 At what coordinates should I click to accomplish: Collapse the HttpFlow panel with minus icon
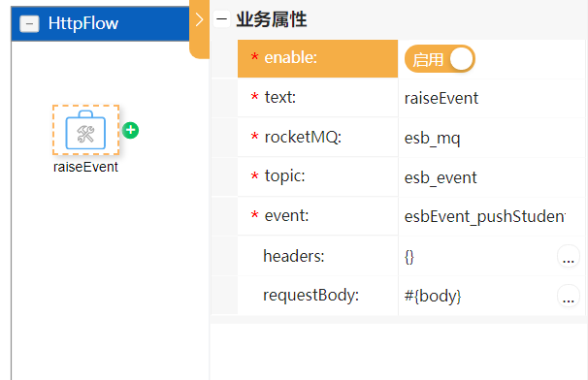29,24
